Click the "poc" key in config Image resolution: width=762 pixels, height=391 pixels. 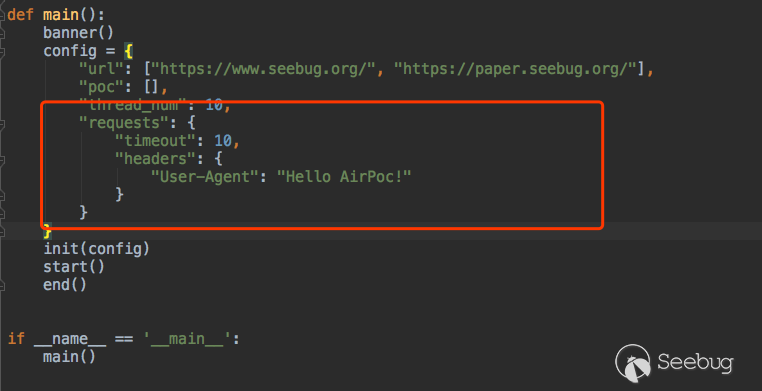click(x=101, y=87)
